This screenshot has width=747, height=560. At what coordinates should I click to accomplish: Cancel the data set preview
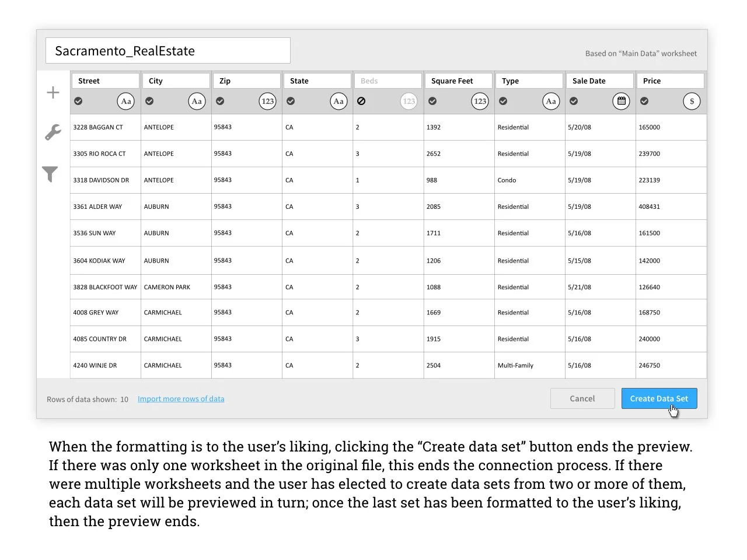click(582, 398)
